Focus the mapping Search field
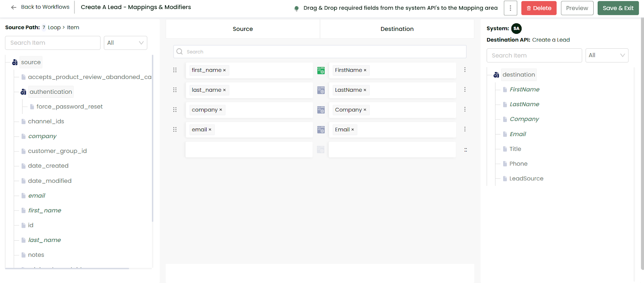Image resolution: width=644 pixels, height=283 pixels. pyautogui.click(x=320, y=52)
